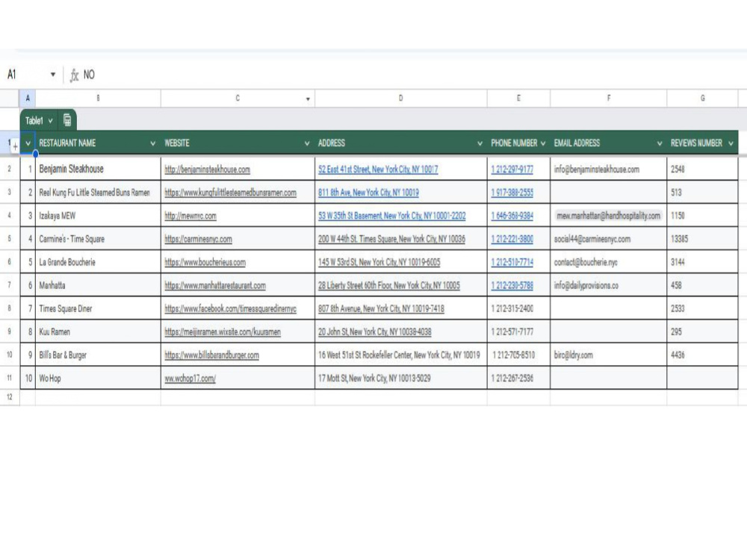747x560 pixels.
Task: Click the mew.manhattan@handhospitality.com email chip
Action: (608, 216)
